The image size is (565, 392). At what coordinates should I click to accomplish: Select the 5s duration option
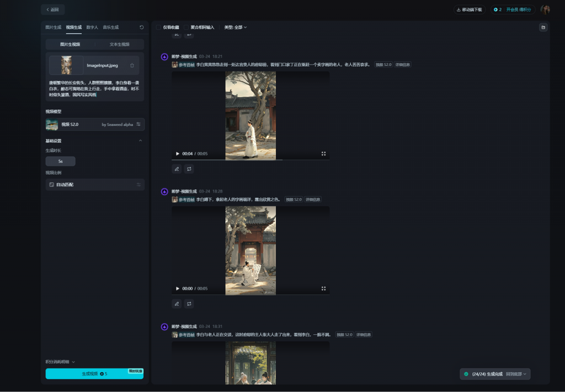[x=61, y=161]
